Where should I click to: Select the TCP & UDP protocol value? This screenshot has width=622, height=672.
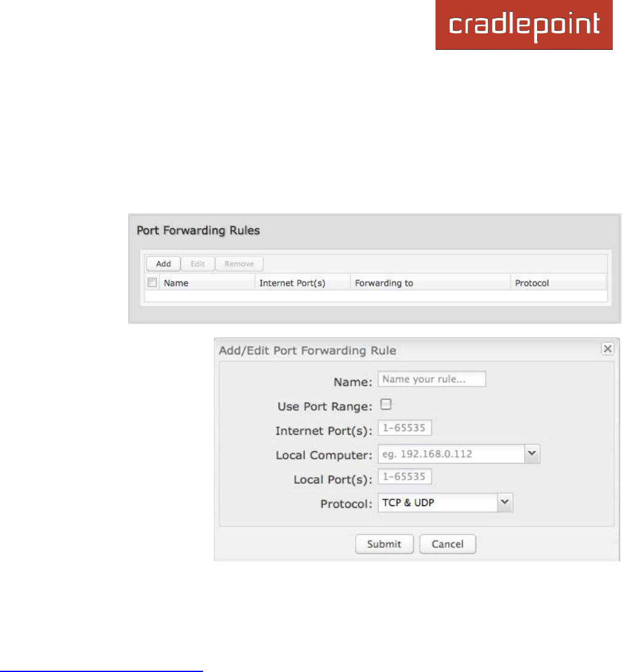click(x=437, y=502)
